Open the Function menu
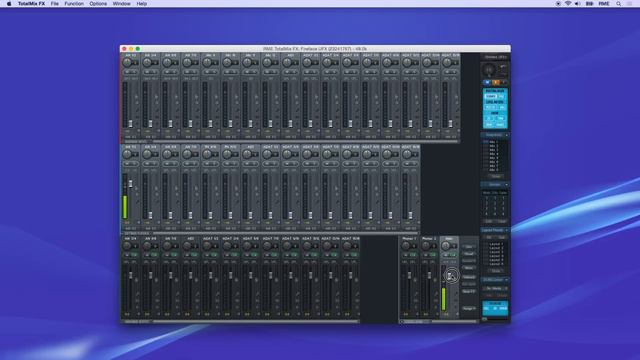Image resolution: width=640 pixels, height=360 pixels. click(x=74, y=4)
